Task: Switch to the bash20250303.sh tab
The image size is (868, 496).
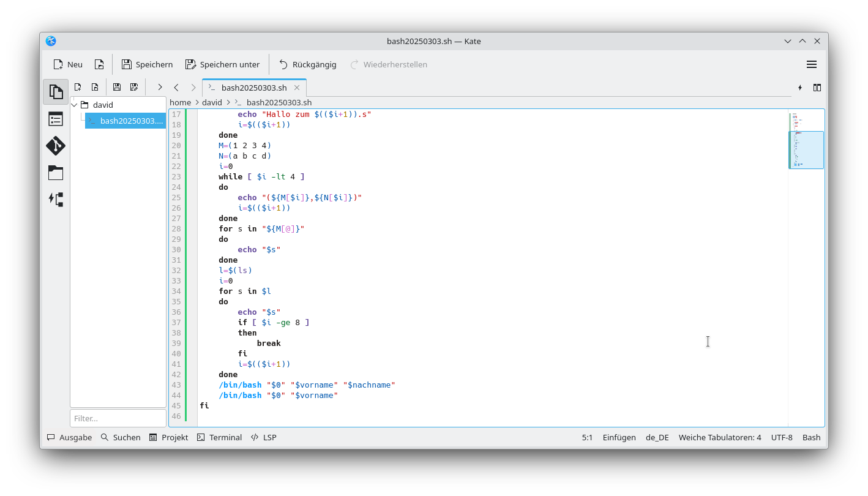Action: pyautogui.click(x=254, y=87)
